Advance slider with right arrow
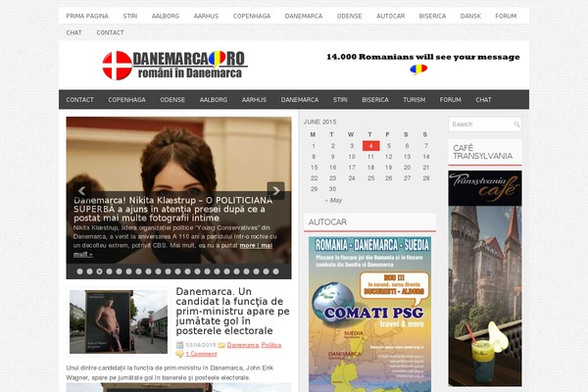This screenshot has height=392, width=588. (x=275, y=191)
